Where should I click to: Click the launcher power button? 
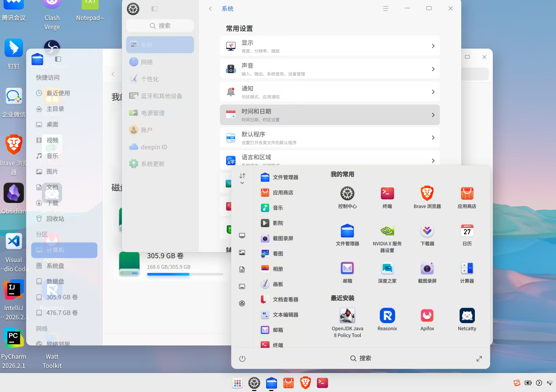(242, 359)
